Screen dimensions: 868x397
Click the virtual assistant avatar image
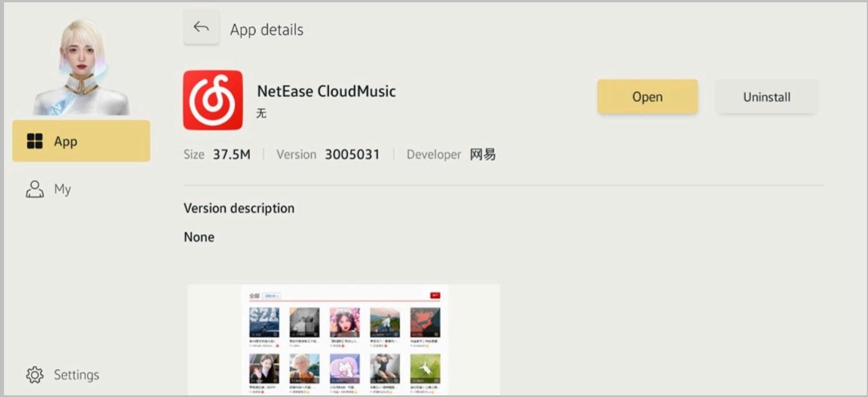tap(81, 66)
